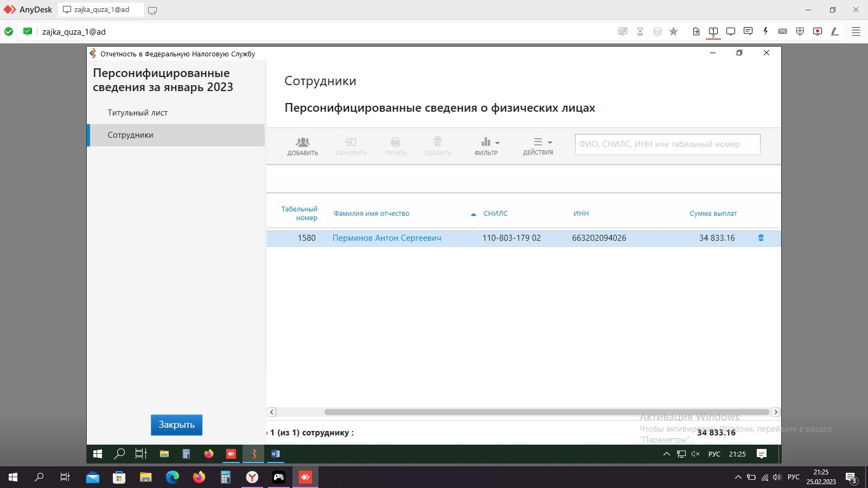Screen dimensions: 868x488
Task: Delete Перминов row with trash icon
Action: 761,237
